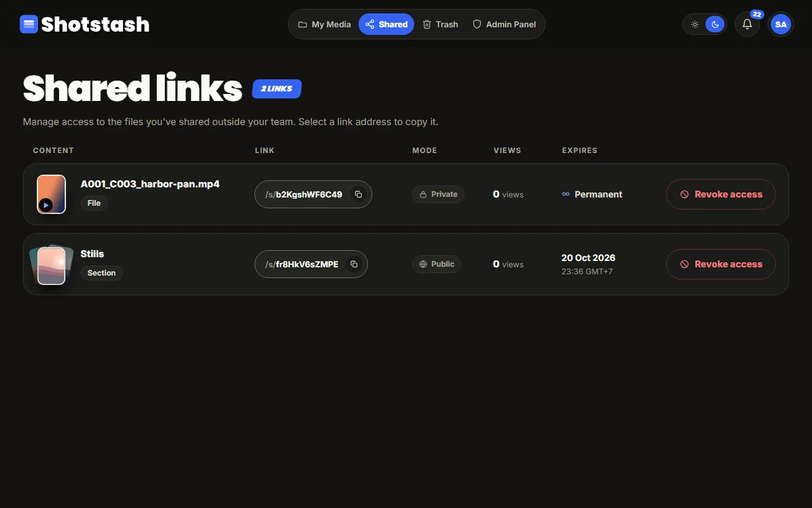812x508 pixels.
Task: Click the VIEWS column header
Action: [507, 150]
